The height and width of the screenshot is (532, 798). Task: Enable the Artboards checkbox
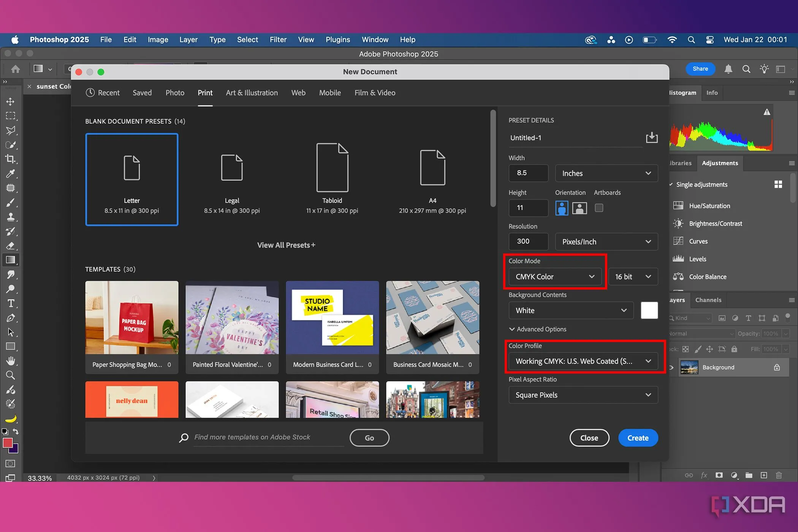(x=599, y=208)
